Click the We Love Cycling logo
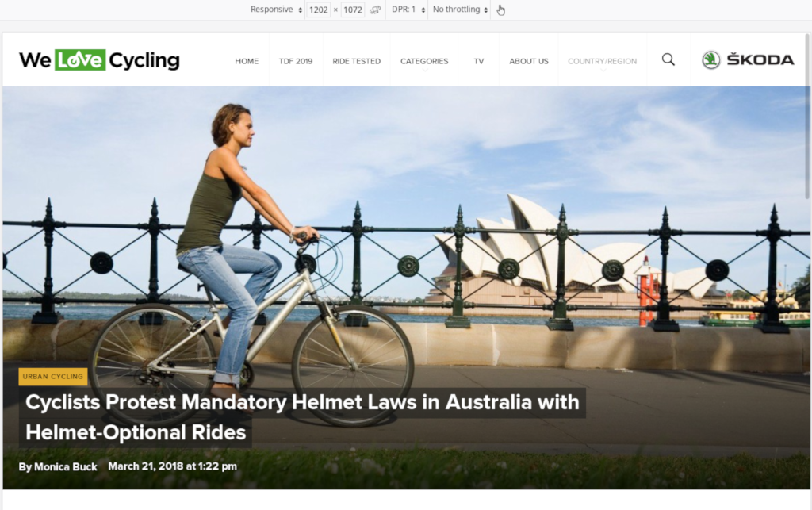812x510 pixels. tap(99, 60)
